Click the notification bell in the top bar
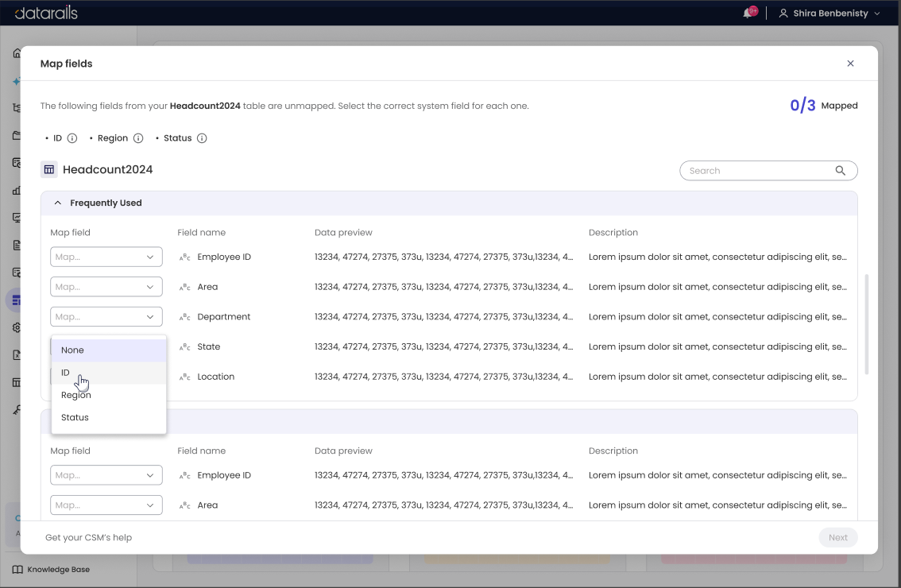901x588 pixels. tap(748, 12)
